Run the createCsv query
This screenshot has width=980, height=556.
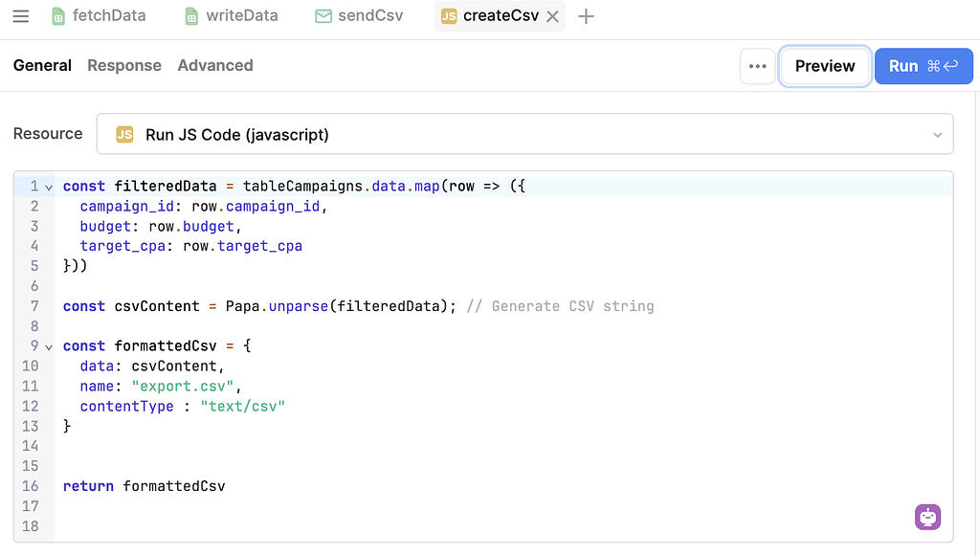923,65
